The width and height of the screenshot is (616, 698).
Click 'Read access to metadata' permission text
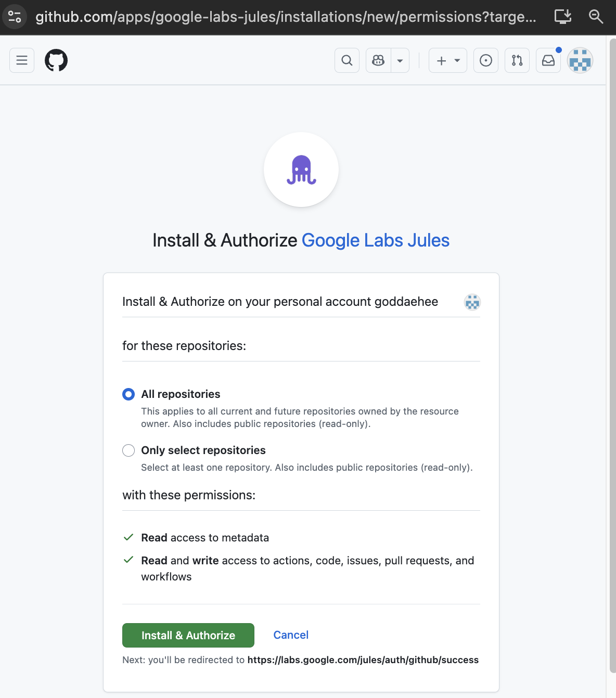click(x=205, y=538)
